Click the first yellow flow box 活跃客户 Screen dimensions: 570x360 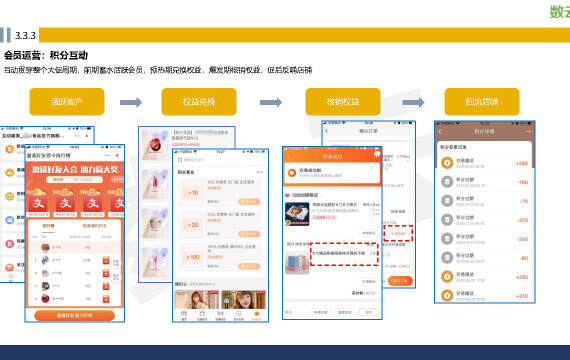pos(67,102)
